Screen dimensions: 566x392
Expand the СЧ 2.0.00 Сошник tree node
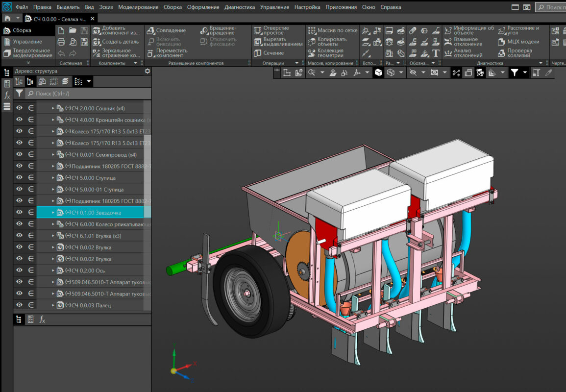tap(53, 108)
